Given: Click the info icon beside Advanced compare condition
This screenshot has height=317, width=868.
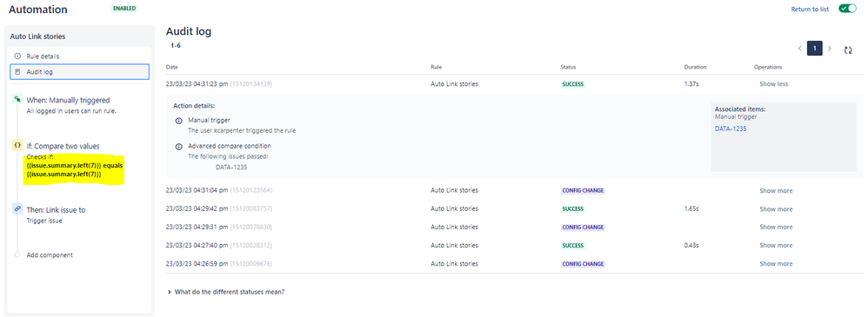Looking at the screenshot, I should point(179,147).
